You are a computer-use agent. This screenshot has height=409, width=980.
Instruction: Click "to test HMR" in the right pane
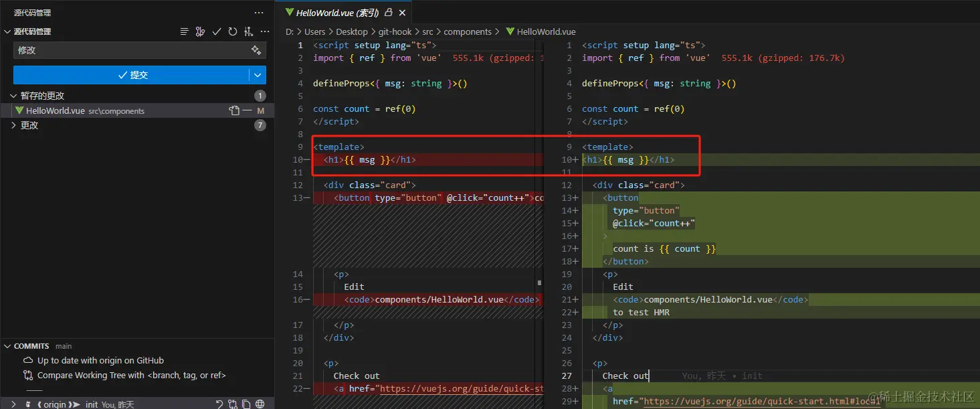click(x=641, y=312)
